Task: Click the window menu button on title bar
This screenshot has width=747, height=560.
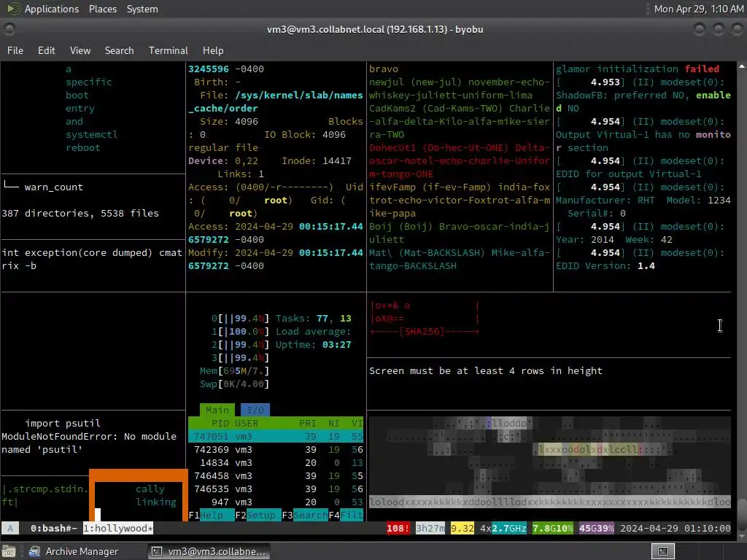Action: click(x=9, y=29)
